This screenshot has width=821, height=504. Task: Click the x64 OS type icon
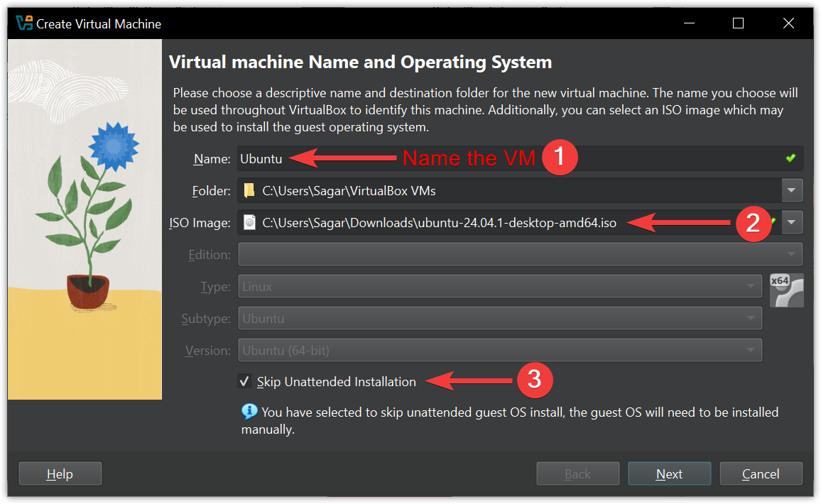(786, 290)
